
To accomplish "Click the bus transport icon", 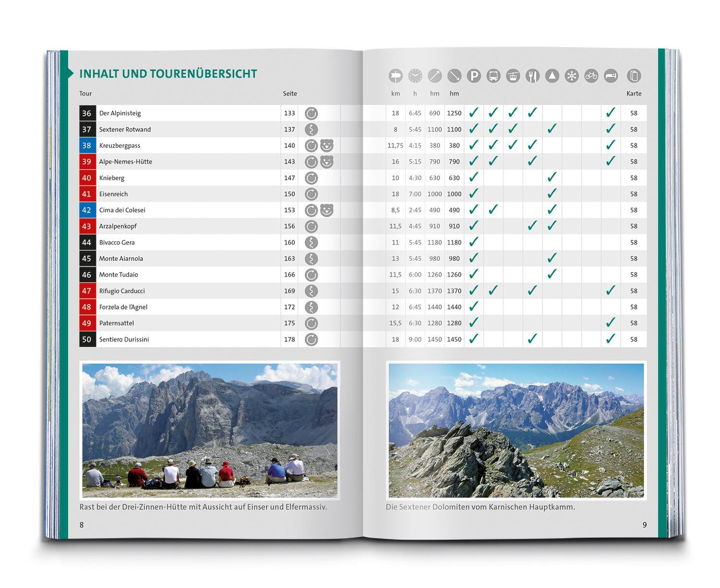I will click(493, 76).
